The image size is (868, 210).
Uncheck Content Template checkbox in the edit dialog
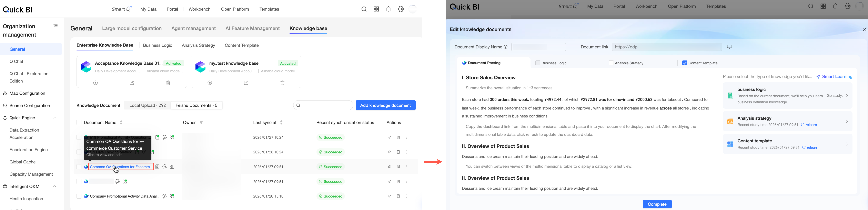pos(685,63)
